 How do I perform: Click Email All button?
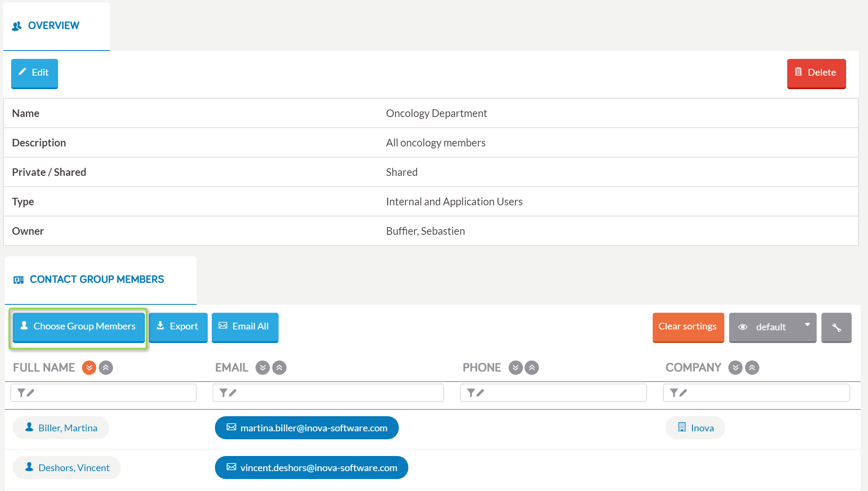245,327
